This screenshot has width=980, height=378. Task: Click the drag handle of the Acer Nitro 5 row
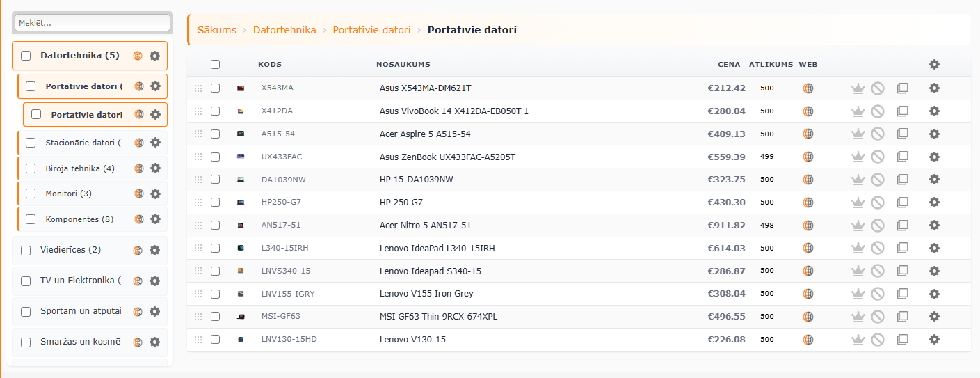198,226
